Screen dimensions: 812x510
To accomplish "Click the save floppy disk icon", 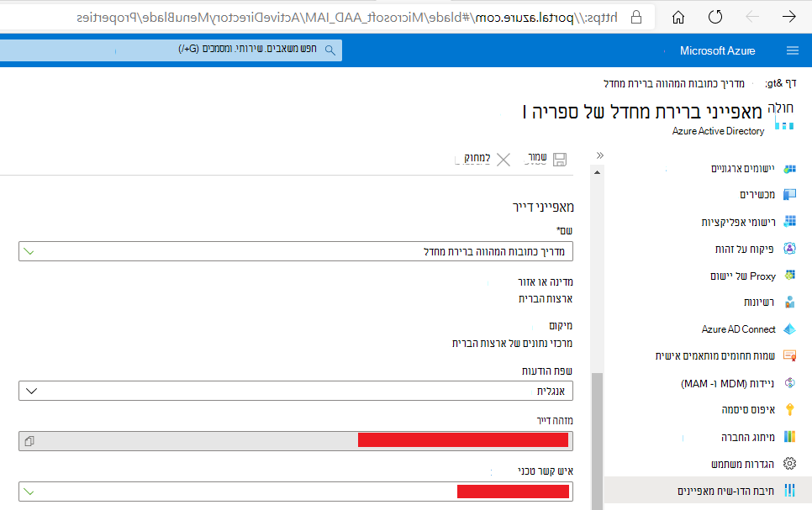I will (560, 160).
